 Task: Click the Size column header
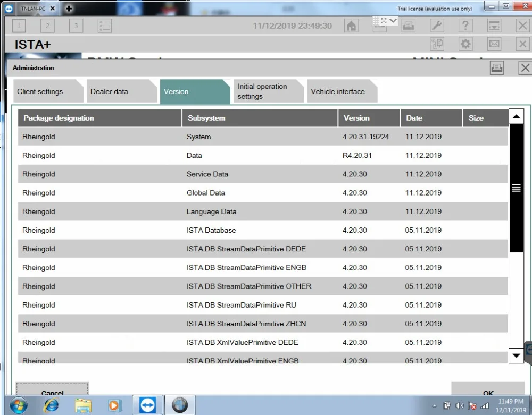[x=486, y=118]
